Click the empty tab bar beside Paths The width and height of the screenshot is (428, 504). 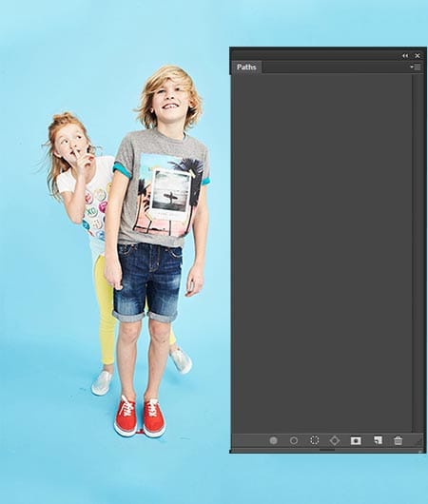click(x=336, y=68)
